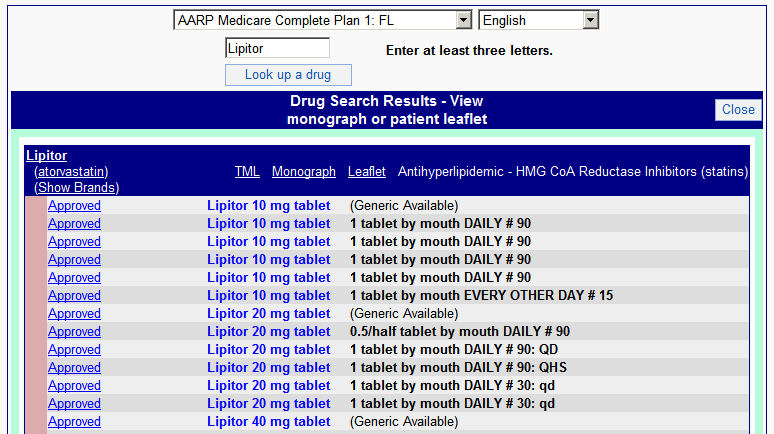Viewport: 774px width, 434px height.
Task: Select Lipitor 10 mg tablet EVERY OTHER DAY entry
Action: tap(269, 295)
